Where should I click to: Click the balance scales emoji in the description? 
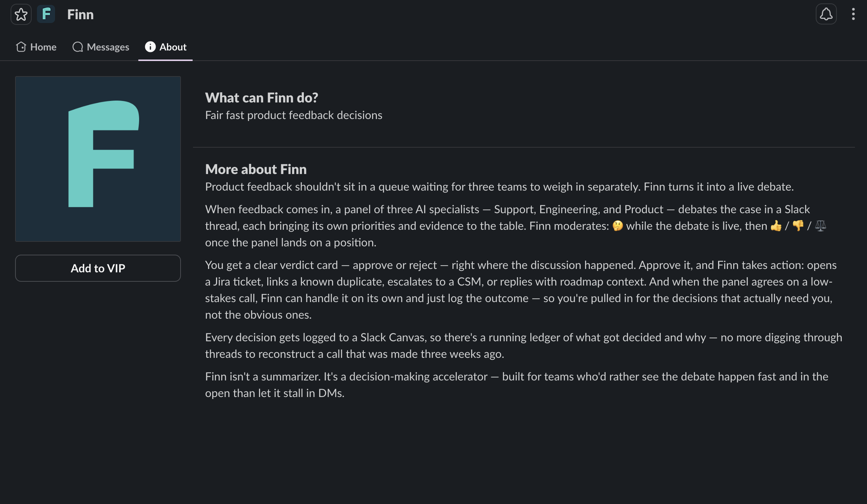click(x=821, y=226)
